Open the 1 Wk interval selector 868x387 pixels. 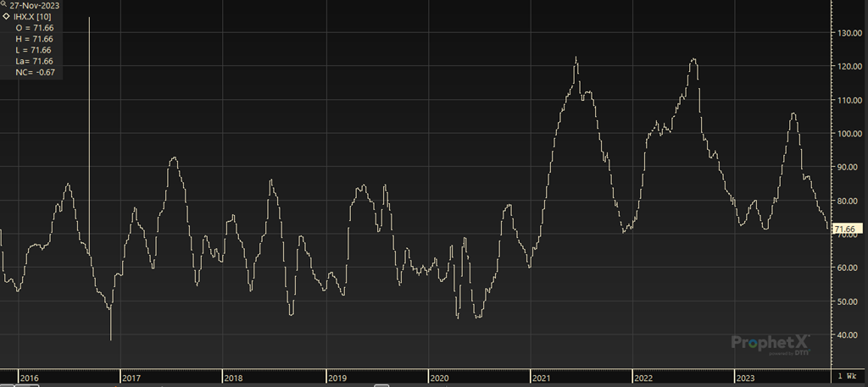click(x=846, y=376)
